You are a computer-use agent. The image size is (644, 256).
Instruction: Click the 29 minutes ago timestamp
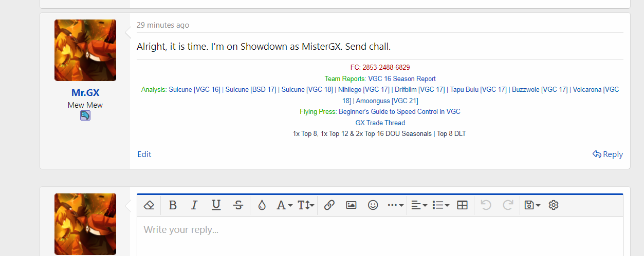[163, 25]
